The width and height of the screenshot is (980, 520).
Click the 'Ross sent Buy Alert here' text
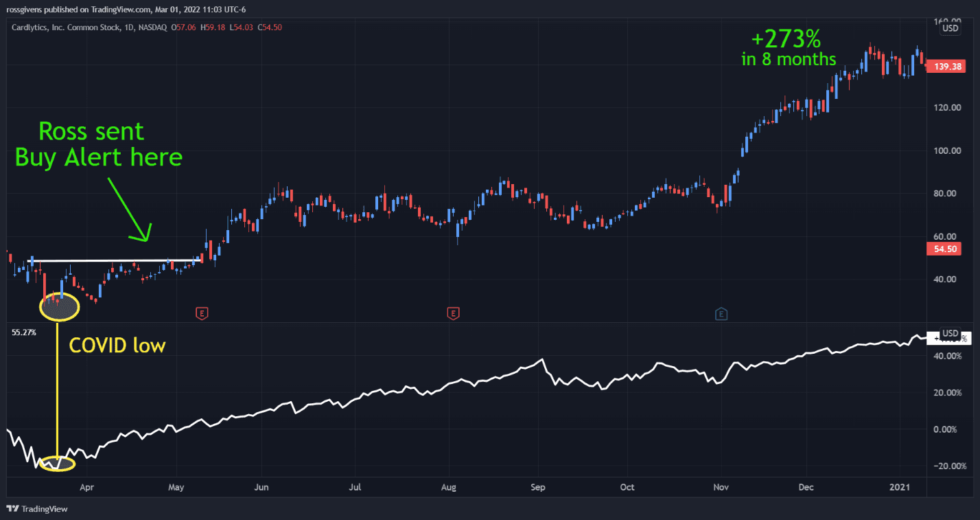[98, 144]
